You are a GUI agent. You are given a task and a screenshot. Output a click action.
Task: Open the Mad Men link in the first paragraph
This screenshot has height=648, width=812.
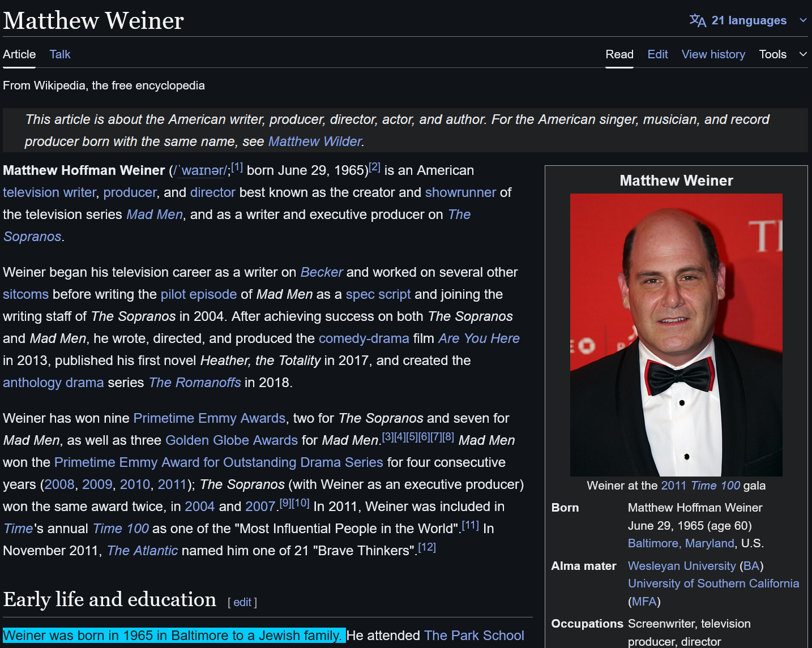155,214
